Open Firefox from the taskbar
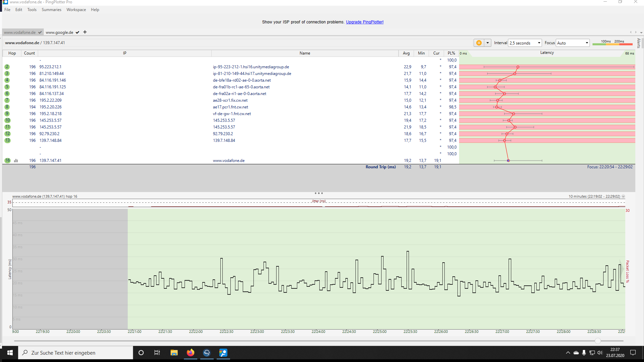This screenshot has height=362, width=644. click(190, 353)
